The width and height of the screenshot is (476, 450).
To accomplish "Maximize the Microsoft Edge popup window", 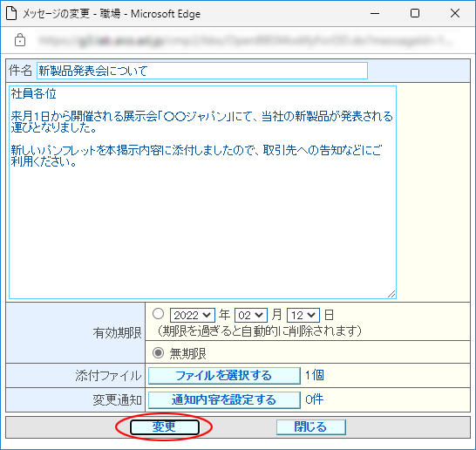I will point(415,13).
